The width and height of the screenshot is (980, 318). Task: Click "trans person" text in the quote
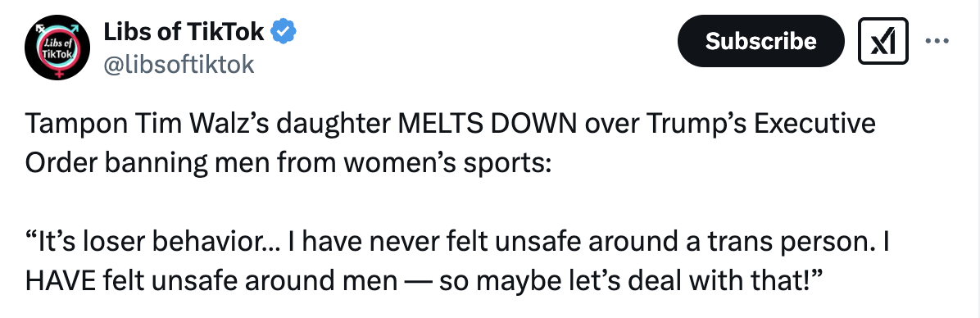click(786, 243)
